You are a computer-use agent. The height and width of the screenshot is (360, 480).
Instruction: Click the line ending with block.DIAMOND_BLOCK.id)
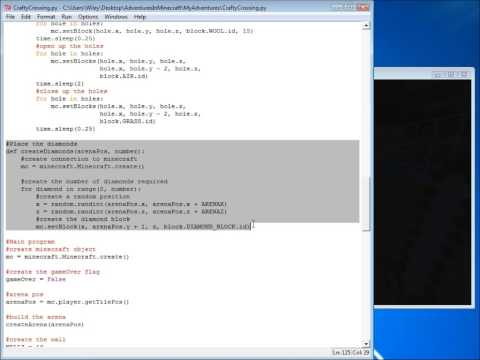[143, 227]
